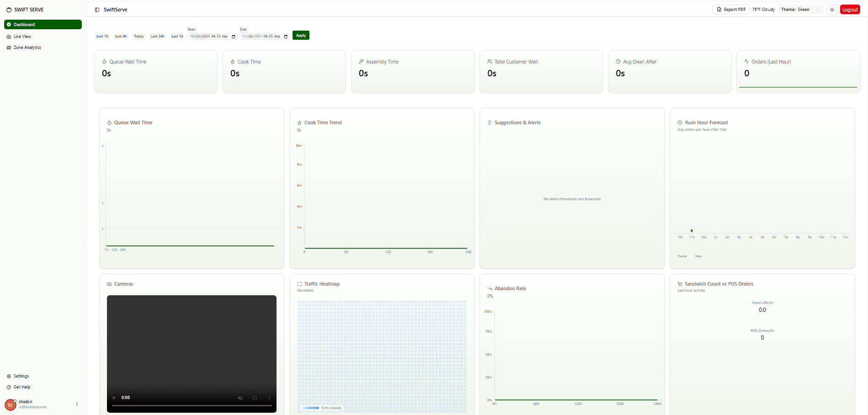Open the Theme Green dropdown
The image size is (868, 415).
click(800, 9)
